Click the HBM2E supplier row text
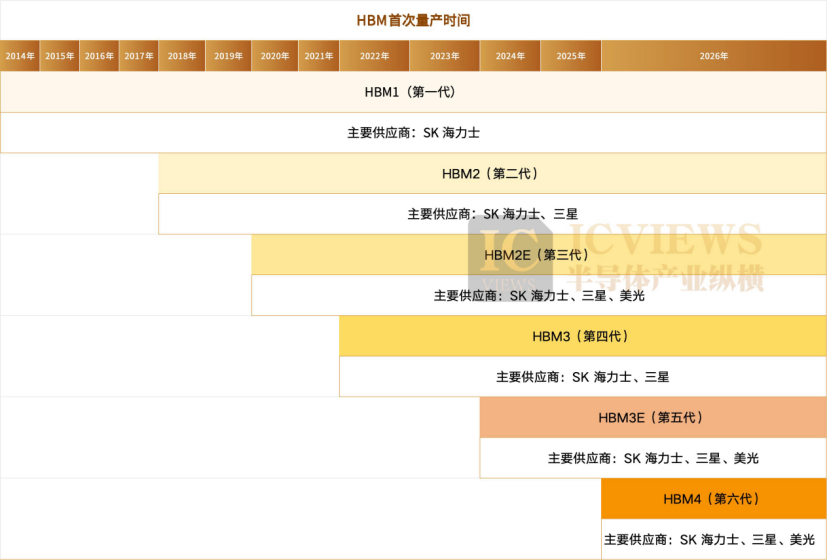Image resolution: width=827 pixels, height=560 pixels. (x=539, y=295)
